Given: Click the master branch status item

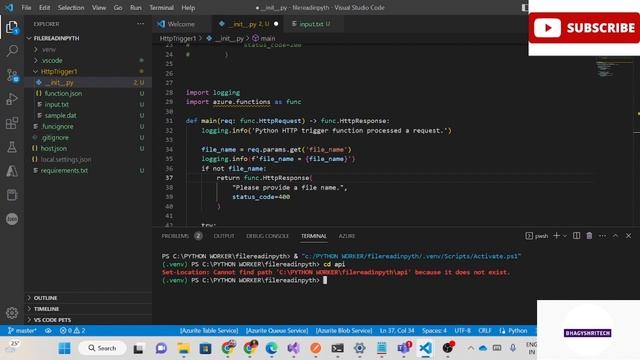Looking at the screenshot, I should click(22, 331).
